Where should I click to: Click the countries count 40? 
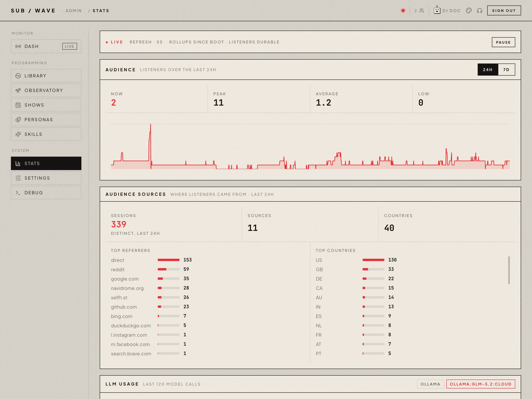pyautogui.click(x=389, y=228)
